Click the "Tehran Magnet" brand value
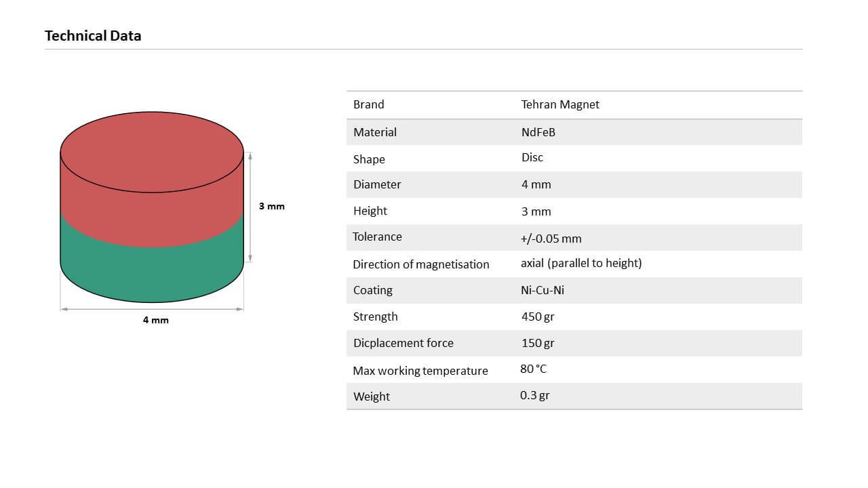This screenshot has width=868, height=488. (x=560, y=104)
